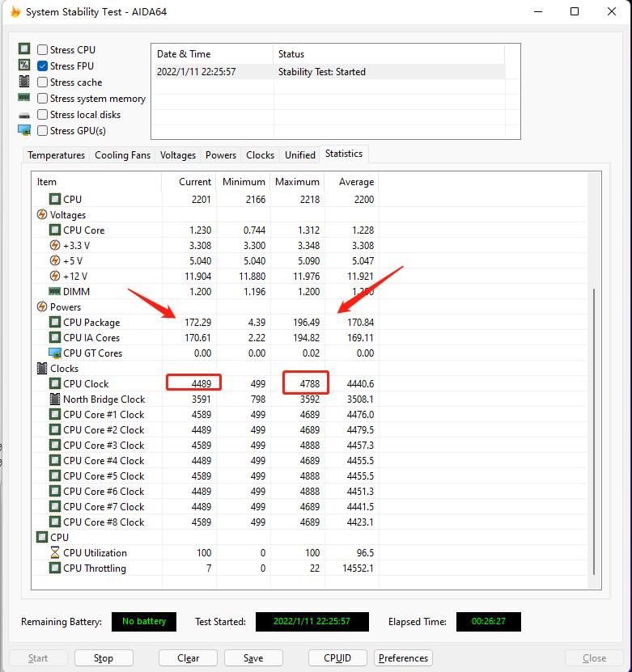Sort by the Current column header
Image resolution: width=632 pixels, height=672 pixels.
coord(189,182)
